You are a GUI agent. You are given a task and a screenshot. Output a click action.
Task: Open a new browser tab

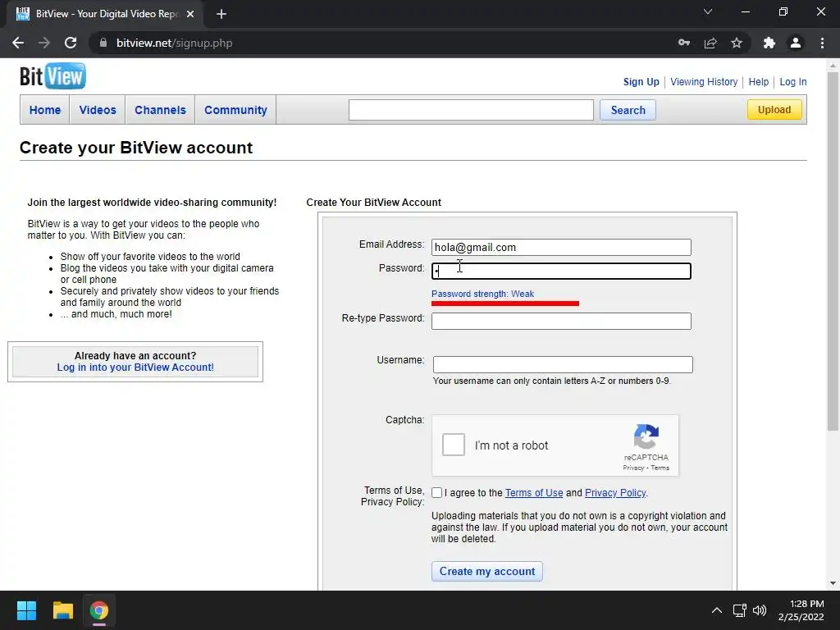(x=221, y=14)
